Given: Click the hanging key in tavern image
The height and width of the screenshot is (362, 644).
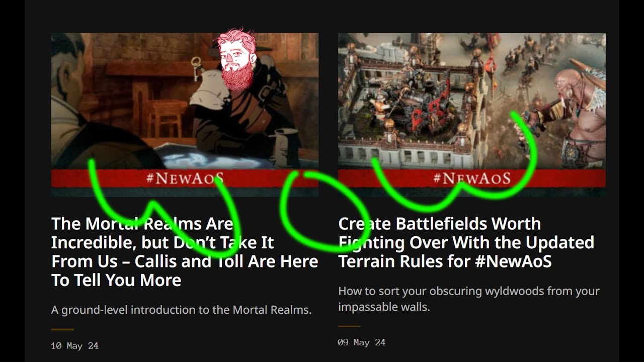Looking at the screenshot, I should pos(196,68).
